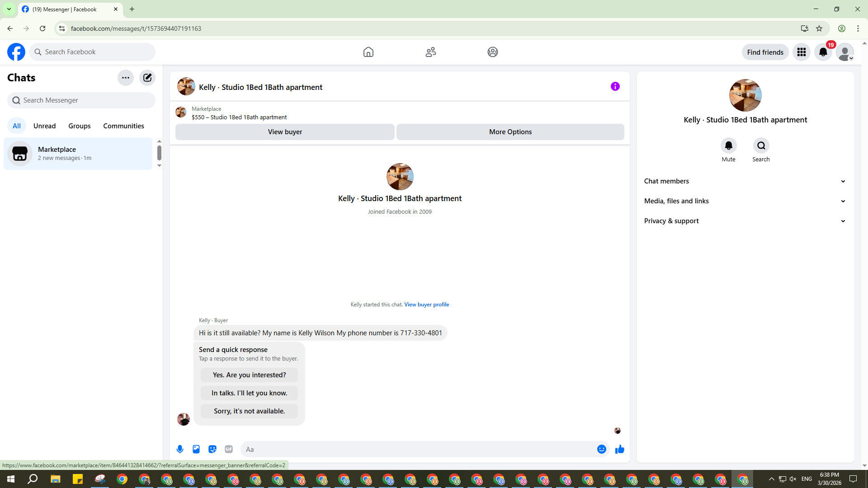Screen dimensions: 868x488
Task: Open Facebook notifications bell
Action: pyautogui.click(x=823, y=52)
